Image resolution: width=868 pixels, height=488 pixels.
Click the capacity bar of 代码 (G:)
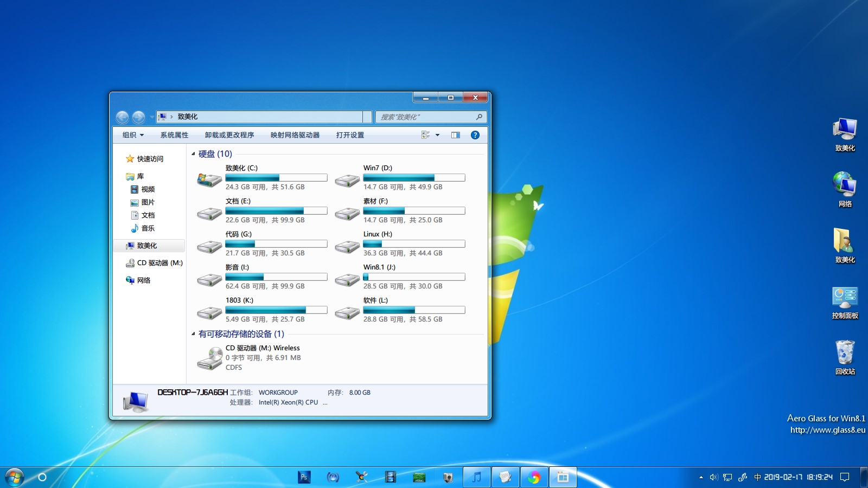tap(276, 243)
